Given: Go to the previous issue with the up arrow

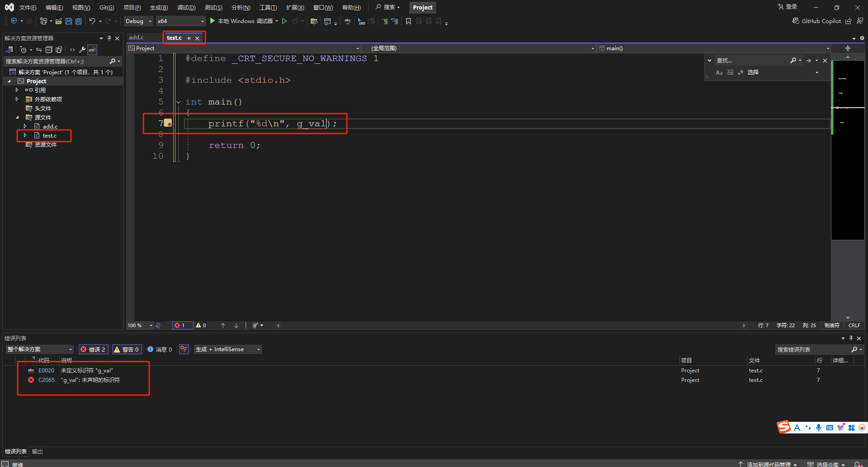Looking at the screenshot, I should [x=223, y=325].
